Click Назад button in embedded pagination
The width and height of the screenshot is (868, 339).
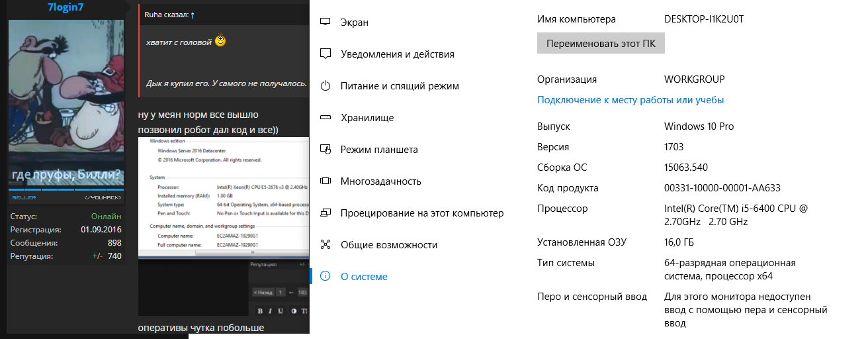click(263, 292)
